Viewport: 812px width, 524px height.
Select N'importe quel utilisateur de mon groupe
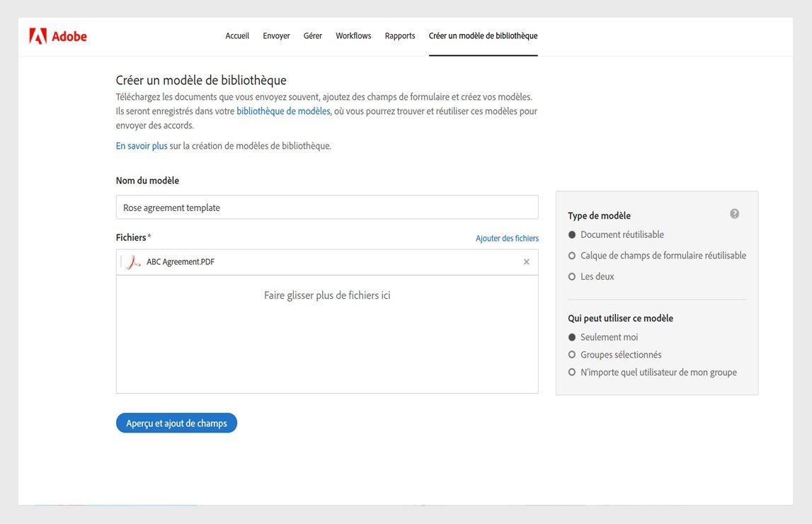pyautogui.click(x=571, y=372)
